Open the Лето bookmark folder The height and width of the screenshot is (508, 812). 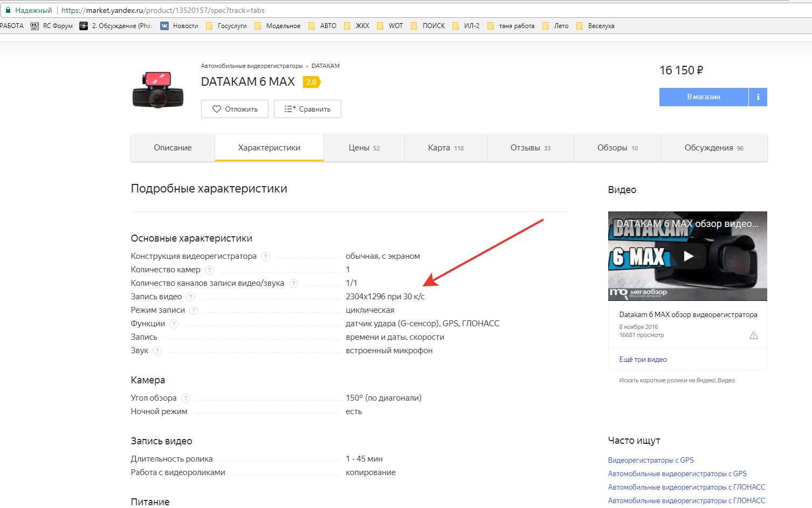(x=555, y=26)
